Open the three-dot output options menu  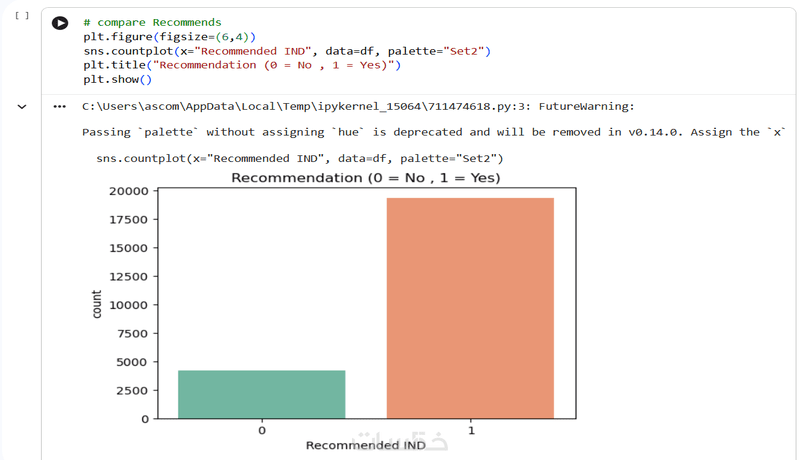point(60,107)
